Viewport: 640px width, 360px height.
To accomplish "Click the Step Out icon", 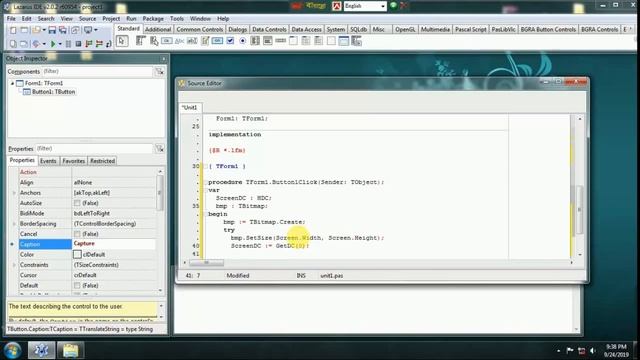I will (109, 44).
